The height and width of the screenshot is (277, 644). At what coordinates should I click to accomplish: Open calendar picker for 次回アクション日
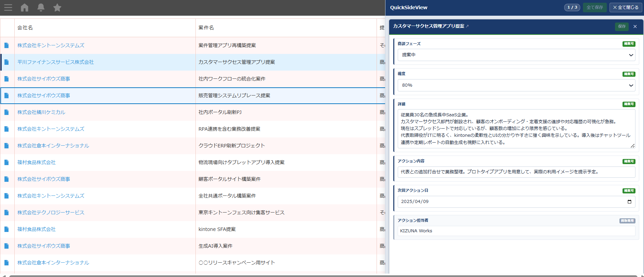tap(629, 202)
